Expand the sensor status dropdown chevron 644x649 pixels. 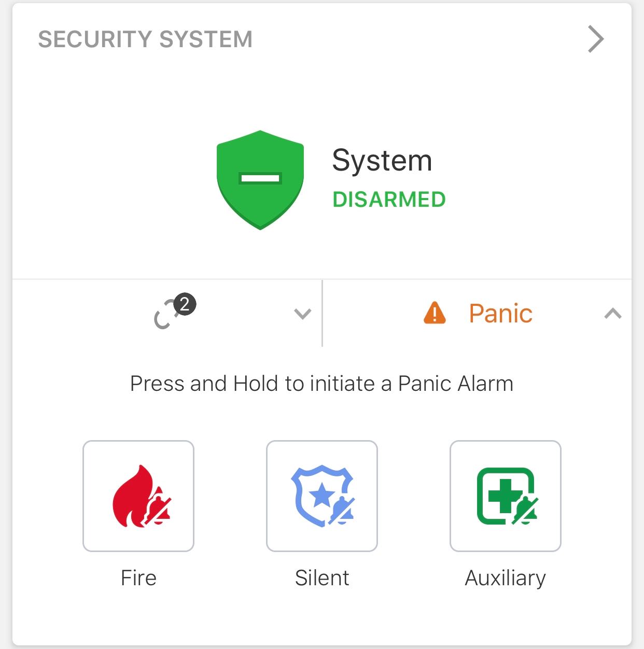(x=302, y=314)
